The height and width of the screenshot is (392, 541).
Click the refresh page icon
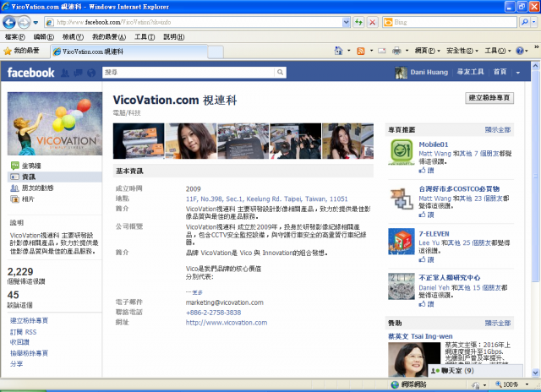358,22
